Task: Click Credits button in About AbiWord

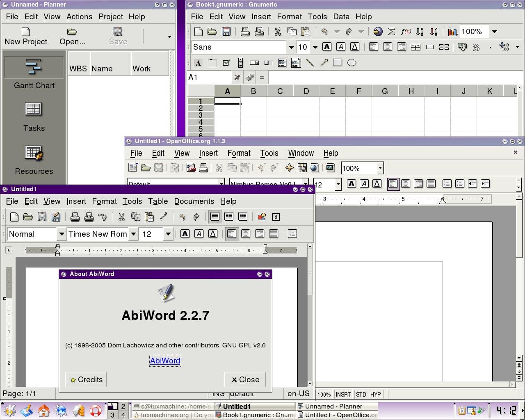Action: pyautogui.click(x=86, y=380)
